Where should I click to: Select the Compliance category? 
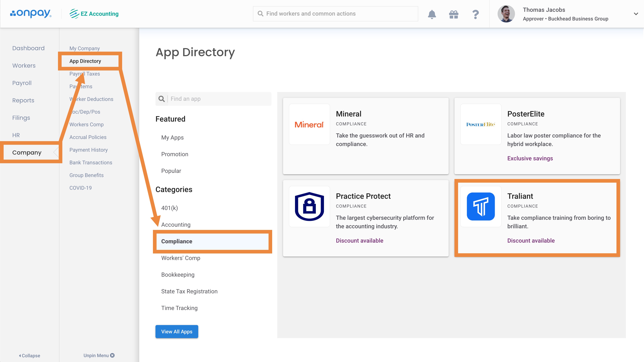pos(213,241)
